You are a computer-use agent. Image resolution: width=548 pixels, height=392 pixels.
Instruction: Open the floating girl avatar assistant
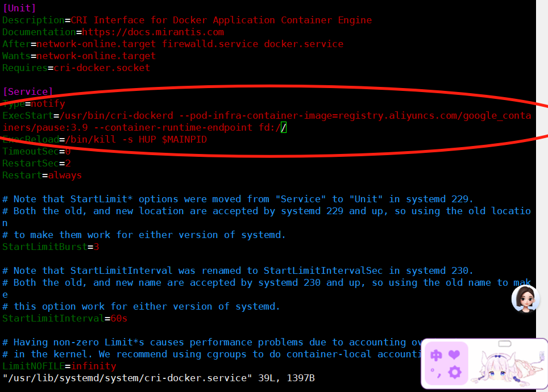coord(526,299)
